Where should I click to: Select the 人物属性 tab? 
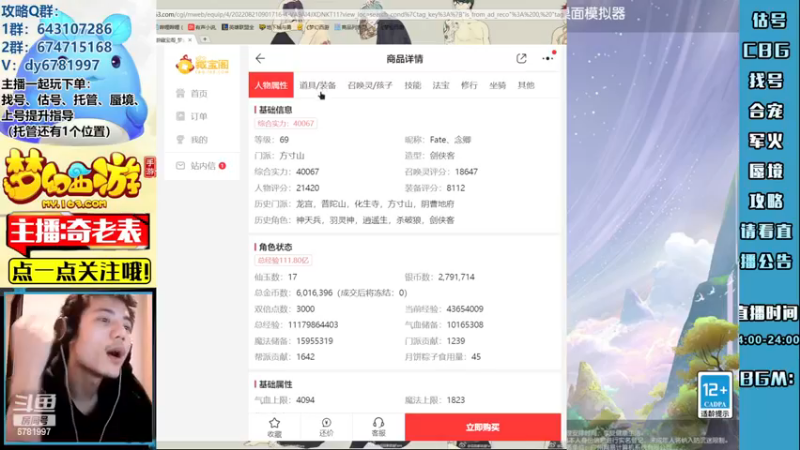(x=271, y=85)
